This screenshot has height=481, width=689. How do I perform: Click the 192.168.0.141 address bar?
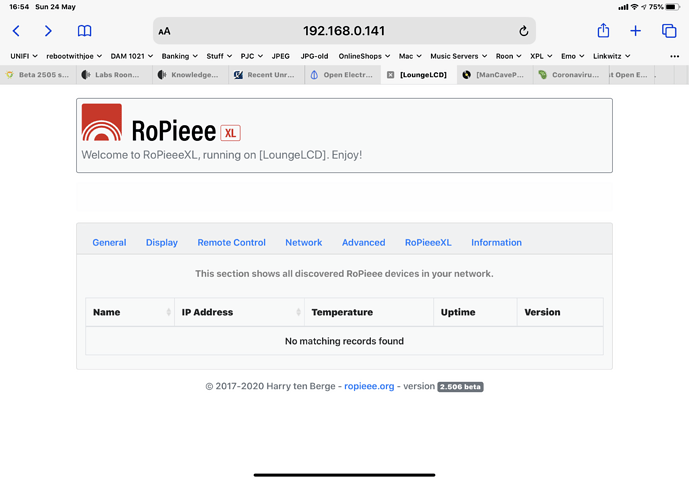[x=344, y=31]
